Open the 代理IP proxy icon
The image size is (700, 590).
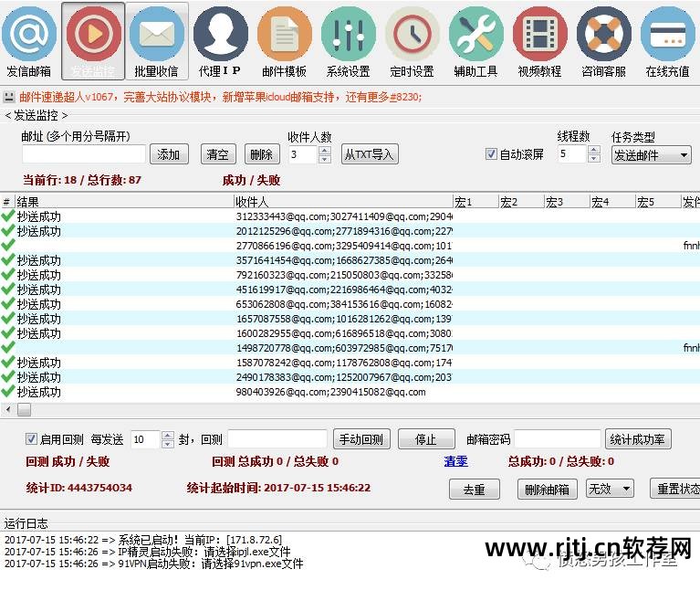[221, 34]
